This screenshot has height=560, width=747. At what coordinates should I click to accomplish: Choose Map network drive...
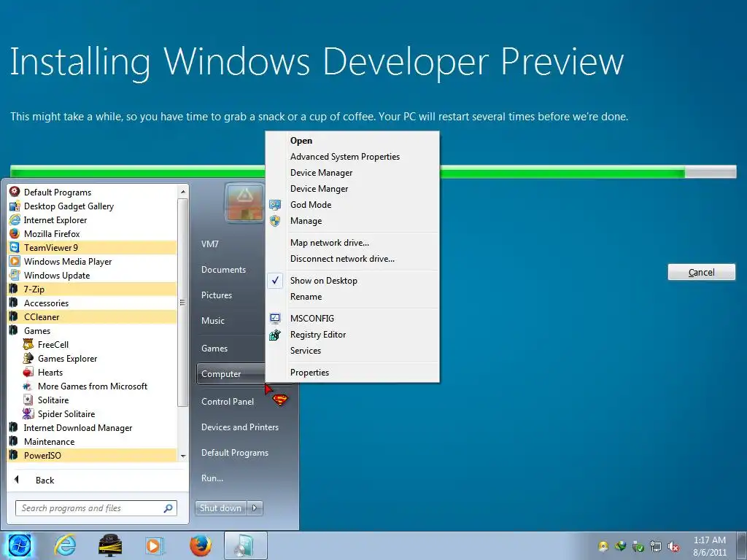tap(352, 242)
